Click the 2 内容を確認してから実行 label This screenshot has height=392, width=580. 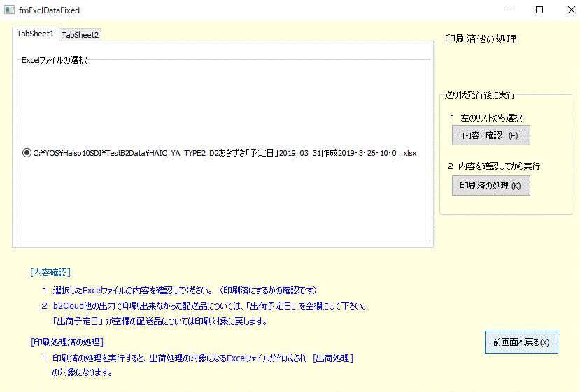tap(494, 166)
